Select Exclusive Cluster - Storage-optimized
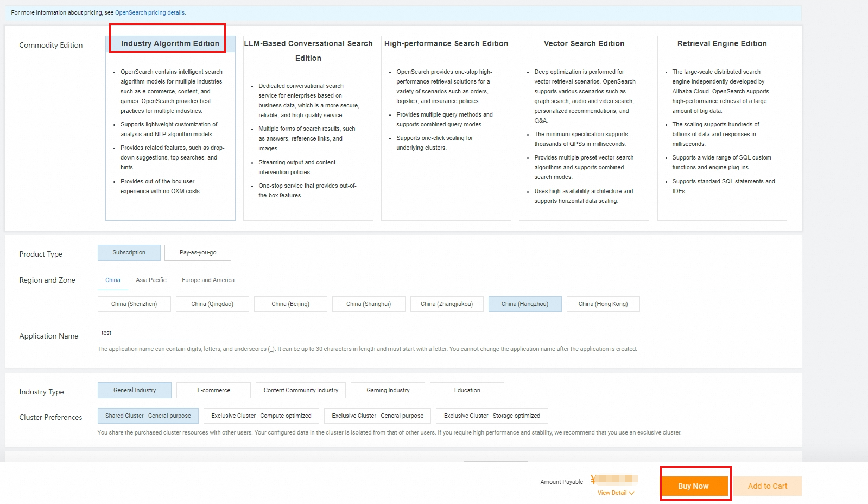 492,416
